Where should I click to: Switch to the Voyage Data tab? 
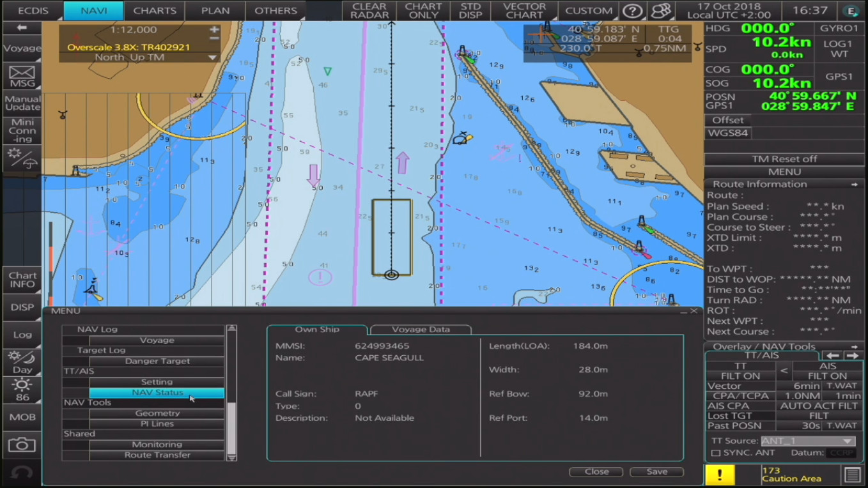point(421,330)
